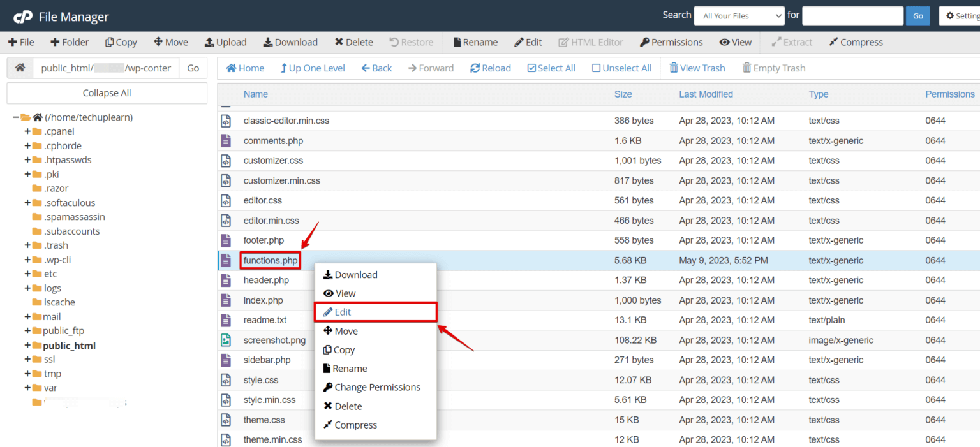This screenshot has height=447, width=980.
Task: Sort files by Last Modified column
Action: 706,94
